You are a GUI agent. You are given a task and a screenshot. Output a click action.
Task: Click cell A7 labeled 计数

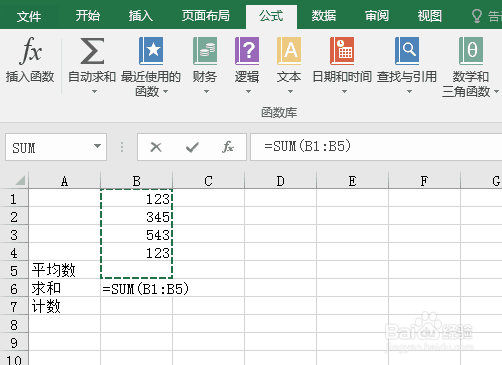coord(65,307)
